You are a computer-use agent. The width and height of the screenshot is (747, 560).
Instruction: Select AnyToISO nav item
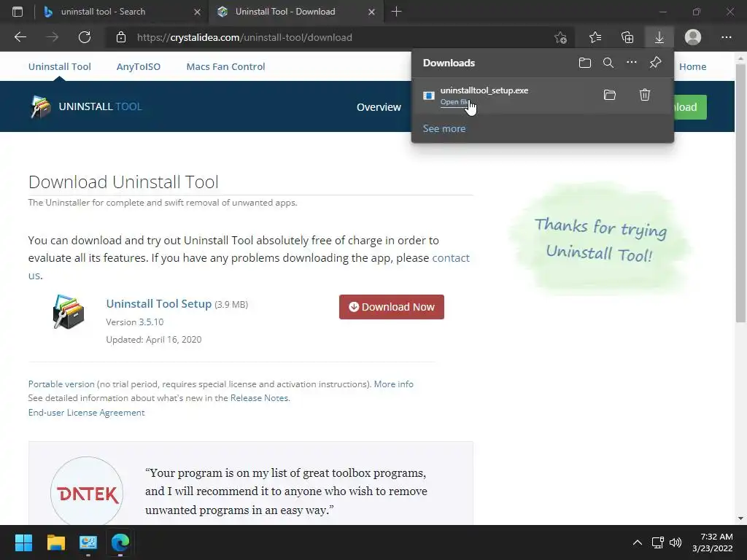[x=139, y=66]
